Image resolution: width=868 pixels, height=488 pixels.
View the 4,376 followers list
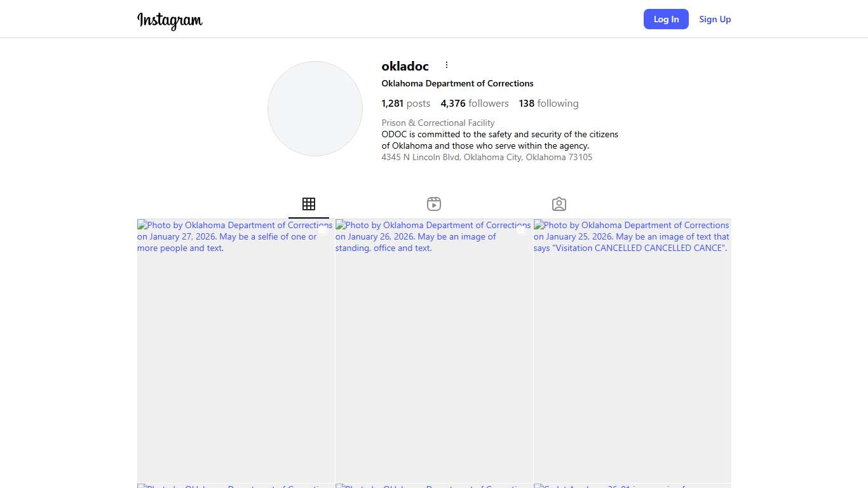click(475, 104)
